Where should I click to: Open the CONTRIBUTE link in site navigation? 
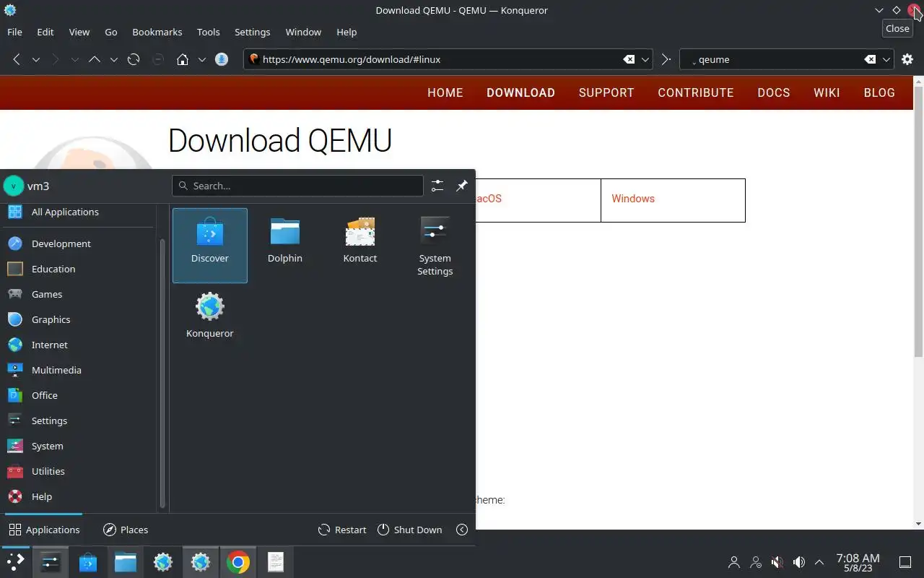click(x=696, y=92)
